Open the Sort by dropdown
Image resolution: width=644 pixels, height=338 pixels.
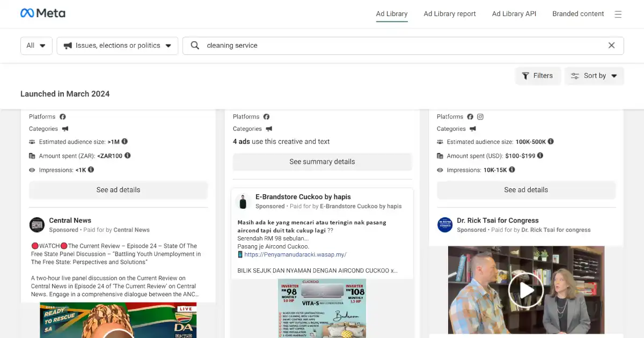(x=594, y=76)
